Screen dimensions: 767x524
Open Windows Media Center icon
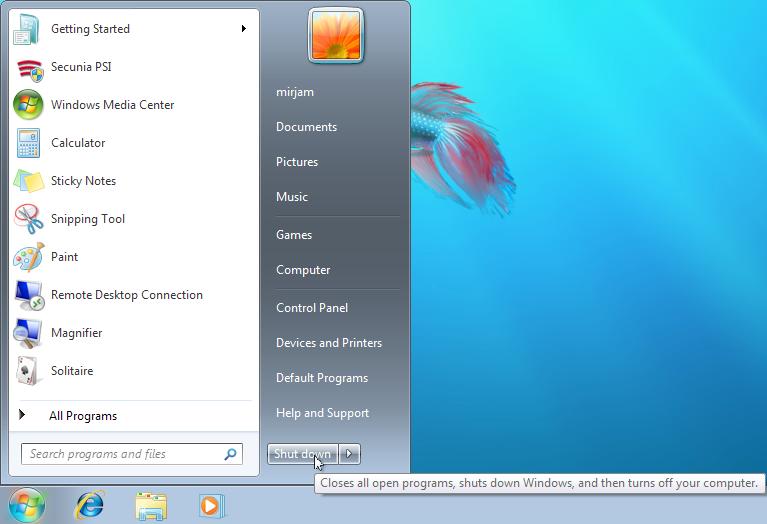[28, 105]
